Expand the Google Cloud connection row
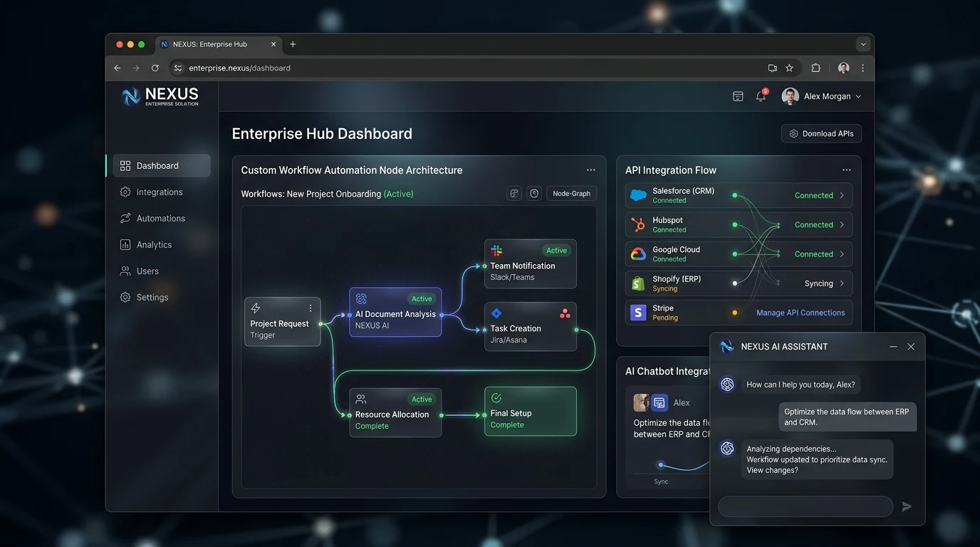Viewport: 980px width, 547px height. click(739, 254)
